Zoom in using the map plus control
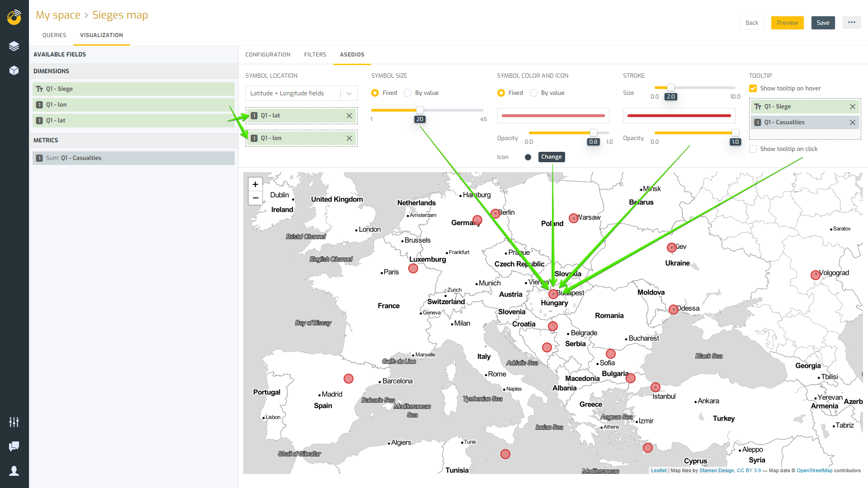The image size is (868, 488). 255,184
